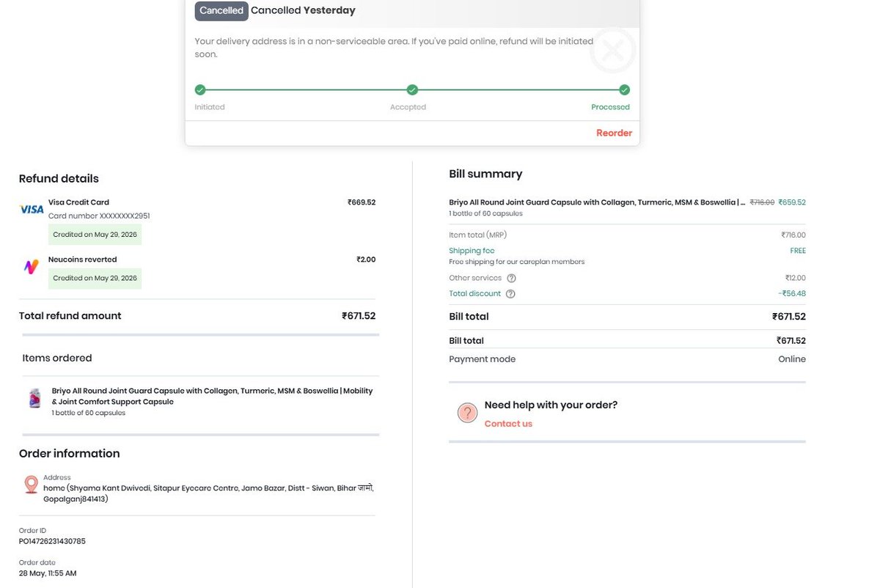Select the Shipping fee label
The height and width of the screenshot is (588, 880).
472,251
